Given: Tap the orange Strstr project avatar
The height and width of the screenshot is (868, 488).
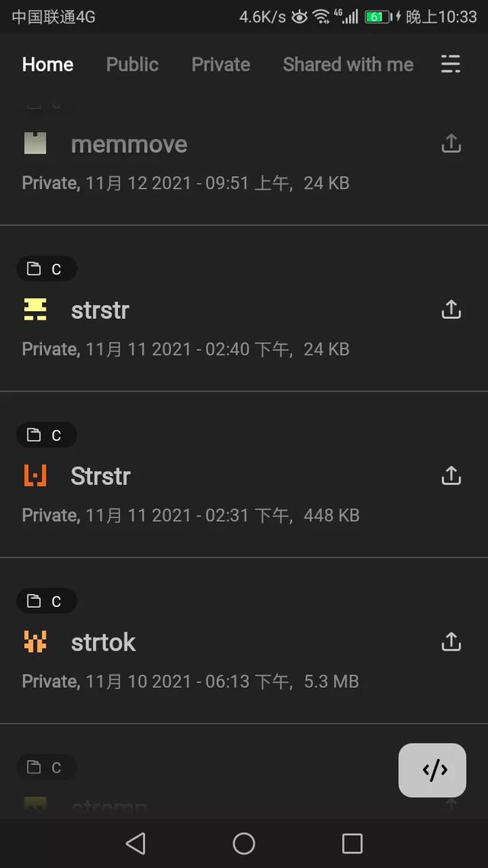Looking at the screenshot, I should click(x=35, y=476).
